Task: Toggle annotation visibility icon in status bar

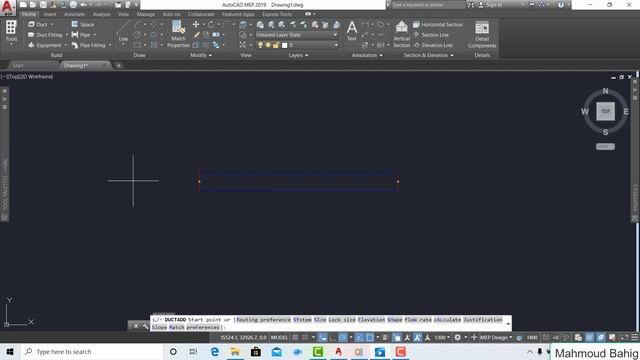Action: [407, 338]
